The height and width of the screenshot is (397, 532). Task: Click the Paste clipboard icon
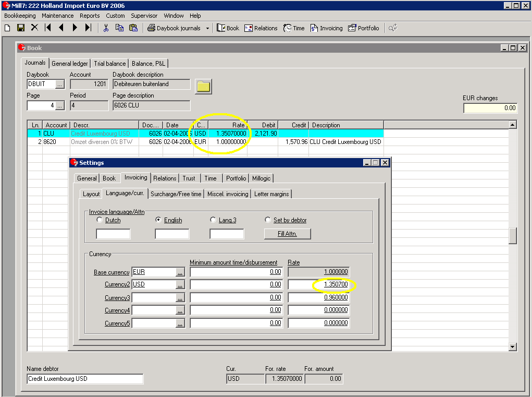click(133, 28)
